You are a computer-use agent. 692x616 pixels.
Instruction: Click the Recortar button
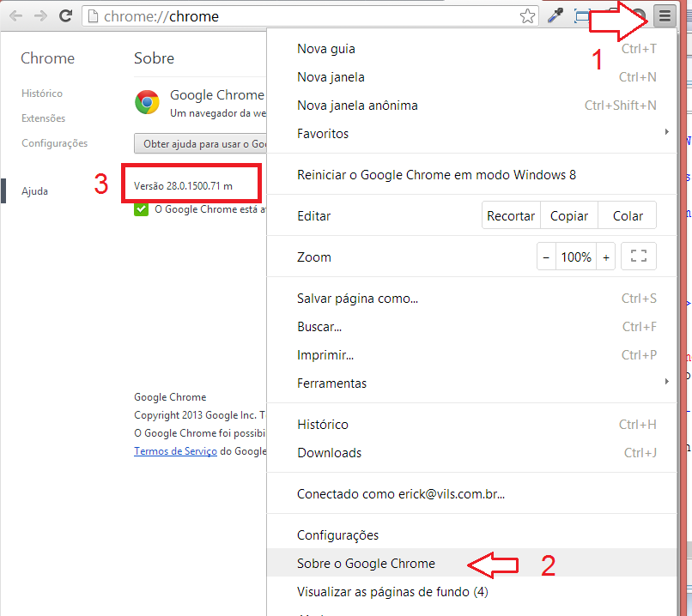[511, 215]
